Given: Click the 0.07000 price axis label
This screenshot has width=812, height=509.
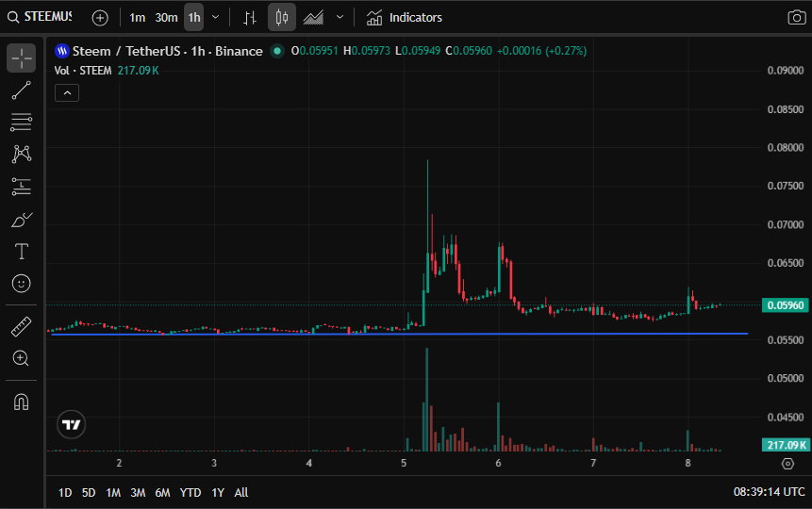Looking at the screenshot, I should 785,224.
